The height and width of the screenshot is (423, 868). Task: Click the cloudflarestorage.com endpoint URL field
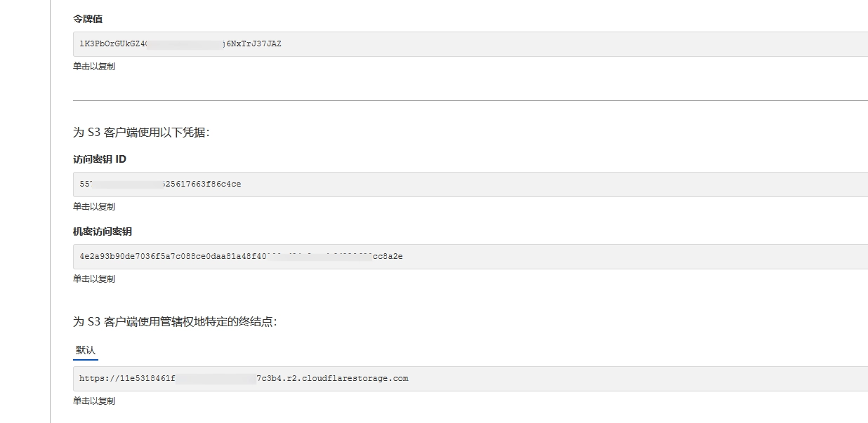click(x=469, y=379)
